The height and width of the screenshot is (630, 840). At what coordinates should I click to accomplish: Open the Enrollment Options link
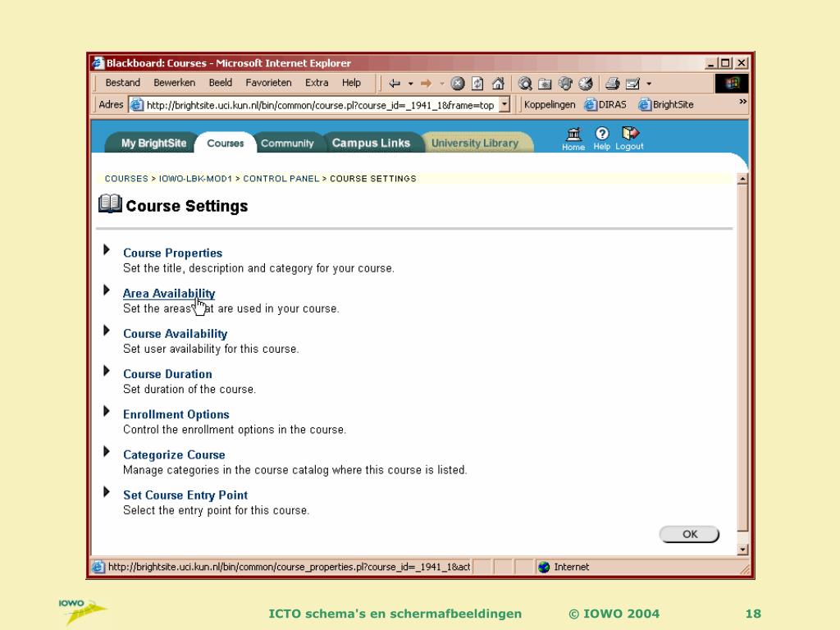click(x=176, y=414)
